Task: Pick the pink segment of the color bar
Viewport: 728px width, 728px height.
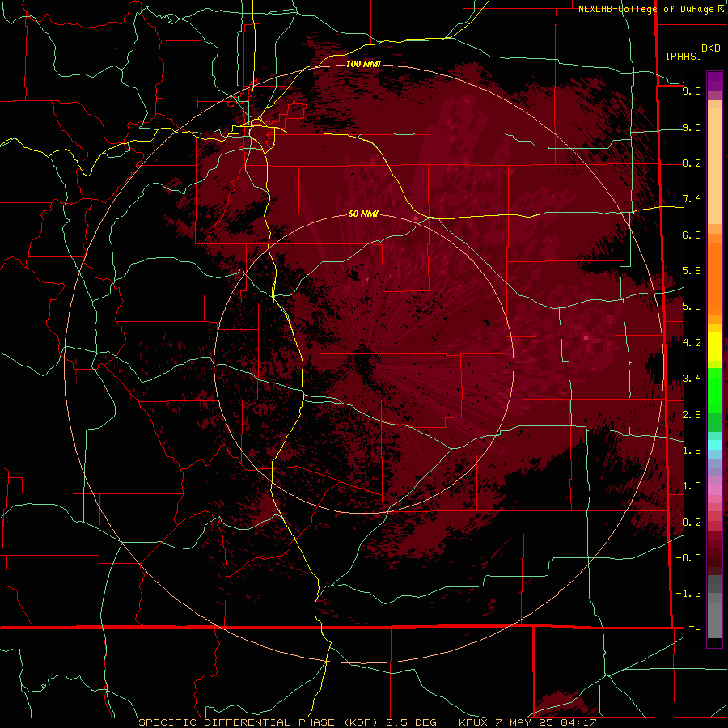Action: 714,490
